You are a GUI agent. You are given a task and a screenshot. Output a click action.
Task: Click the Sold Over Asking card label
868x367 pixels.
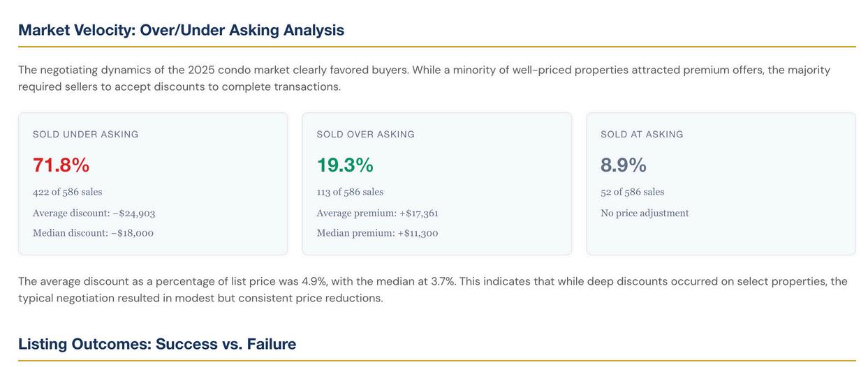point(365,134)
